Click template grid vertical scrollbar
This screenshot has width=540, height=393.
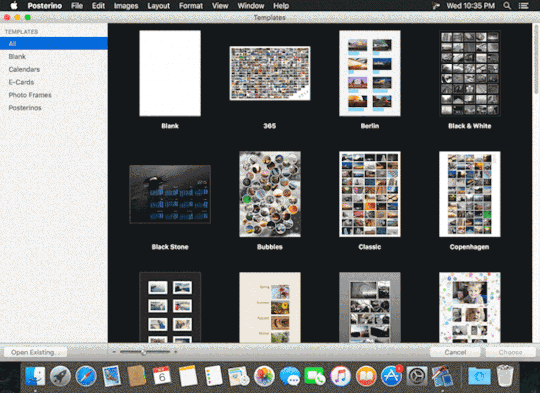pos(536,59)
